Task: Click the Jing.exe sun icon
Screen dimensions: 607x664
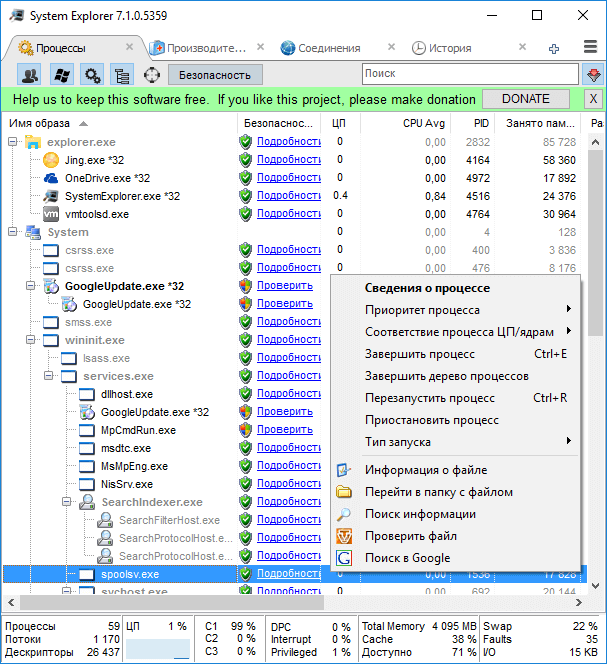Action: click(x=51, y=160)
